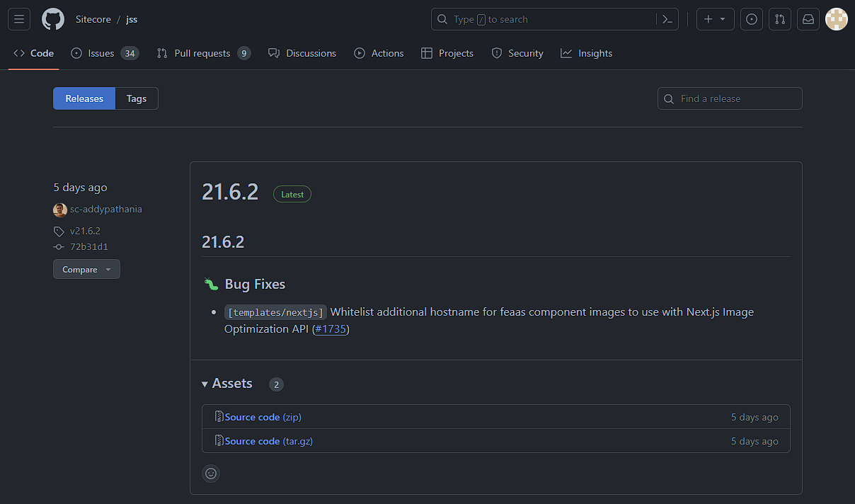Open issues via the circle-dot icon

click(x=751, y=19)
